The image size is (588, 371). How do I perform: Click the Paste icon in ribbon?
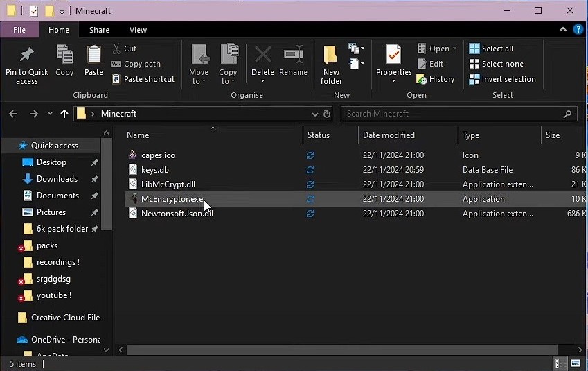point(93,55)
